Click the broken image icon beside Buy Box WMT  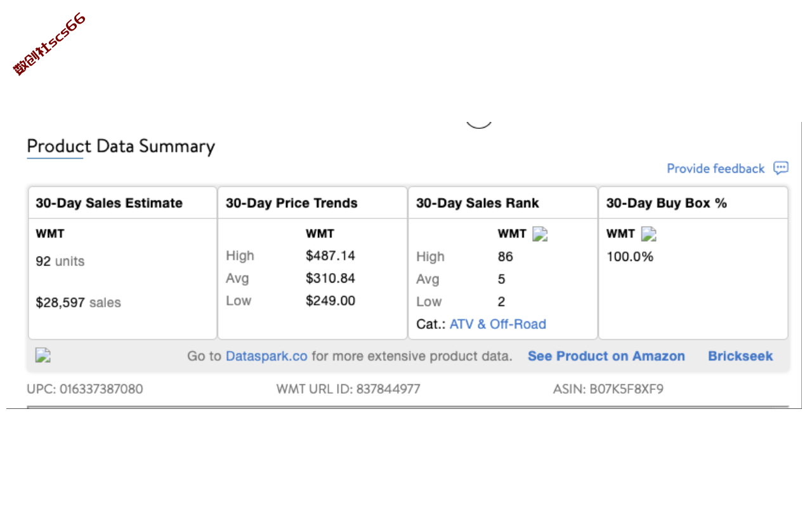[x=648, y=234]
